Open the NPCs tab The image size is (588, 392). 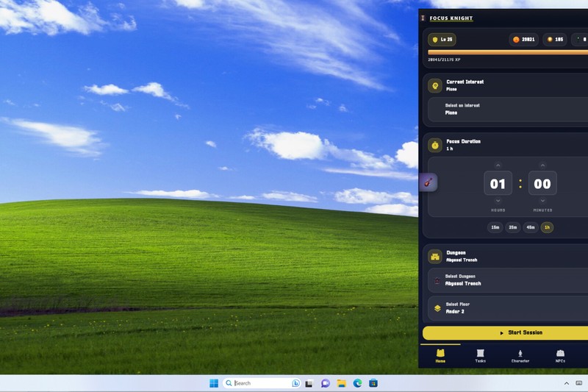560,356
